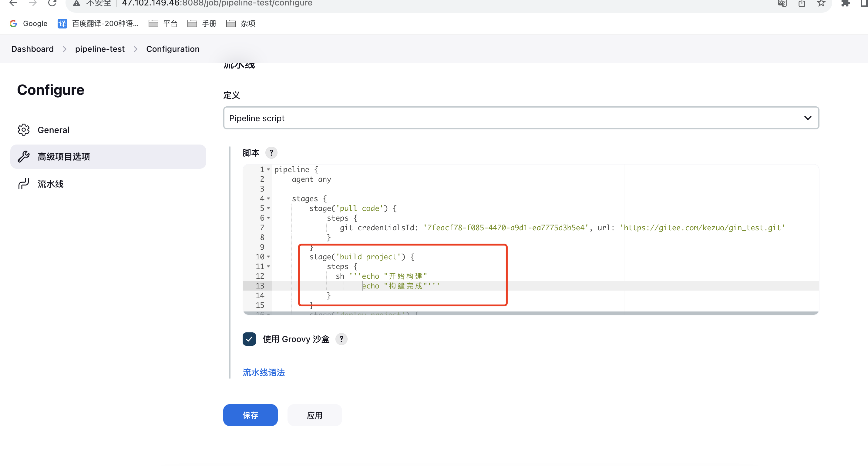Click the echo "开始构建" line
Viewport: 868px width, 466px height.
tap(381, 276)
